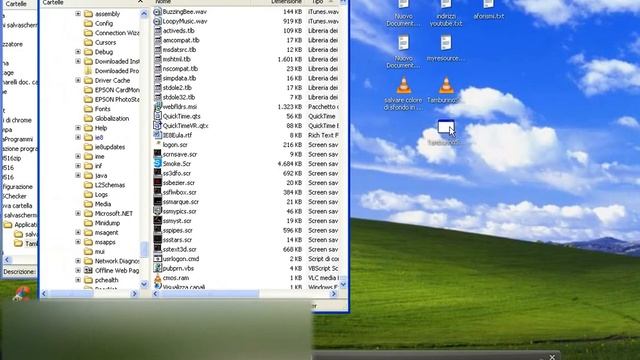Select the IE8Eula.rtf document icon

pos(158,135)
